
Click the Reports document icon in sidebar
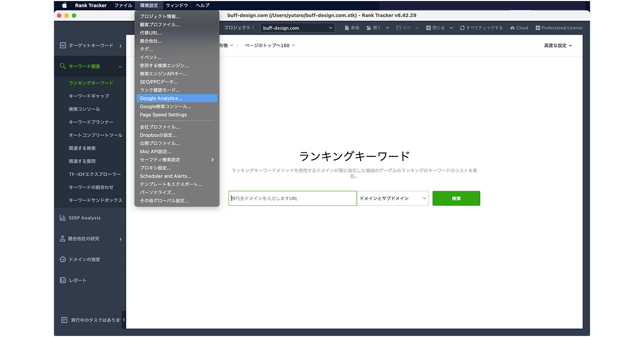point(63,280)
